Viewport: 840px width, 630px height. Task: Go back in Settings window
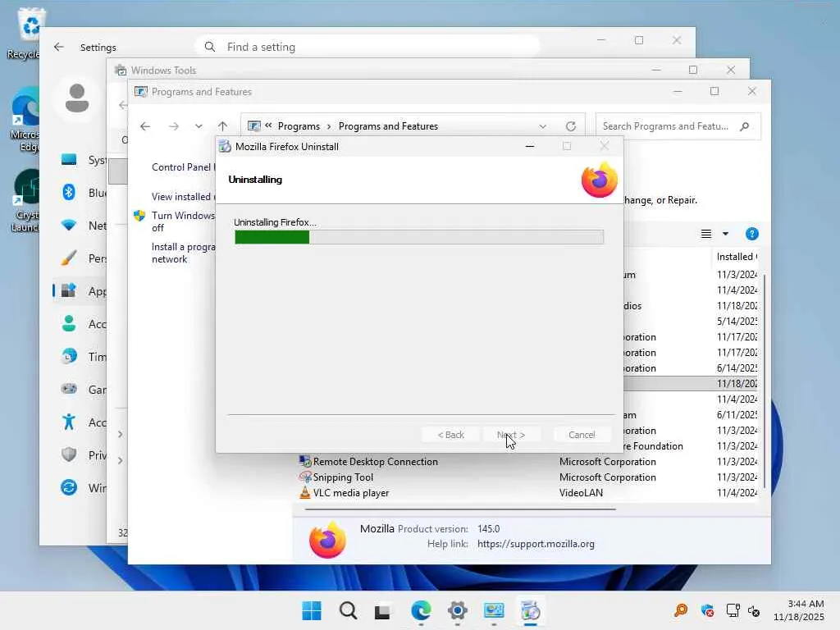click(x=59, y=47)
